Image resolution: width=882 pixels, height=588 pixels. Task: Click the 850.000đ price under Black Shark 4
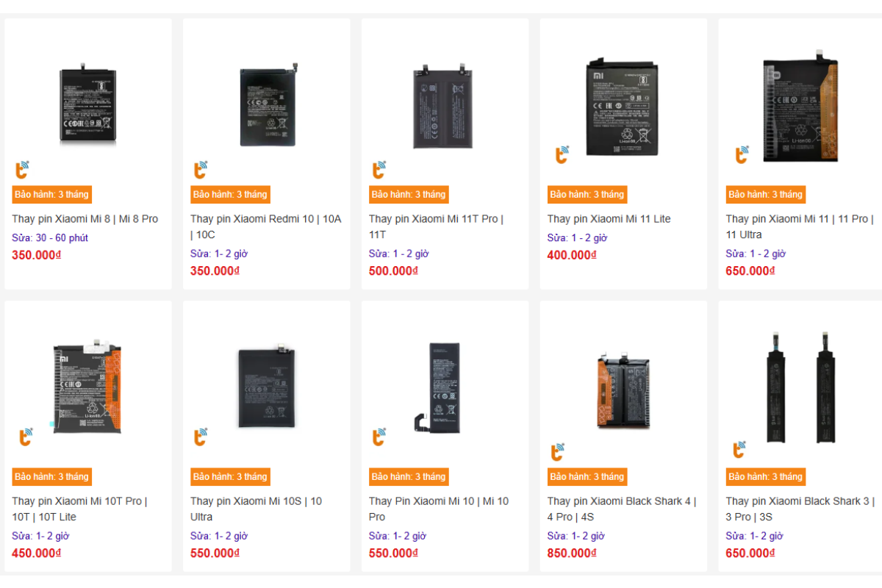(572, 553)
